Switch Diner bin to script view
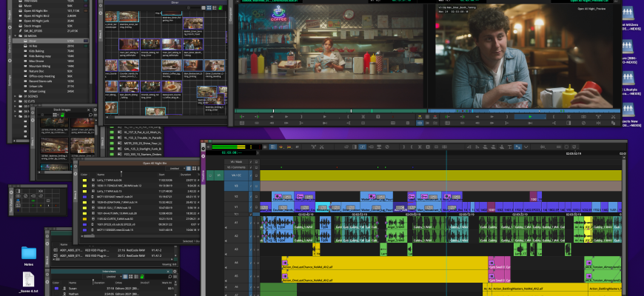The height and width of the screenshot is (296, 644). [x=215, y=8]
